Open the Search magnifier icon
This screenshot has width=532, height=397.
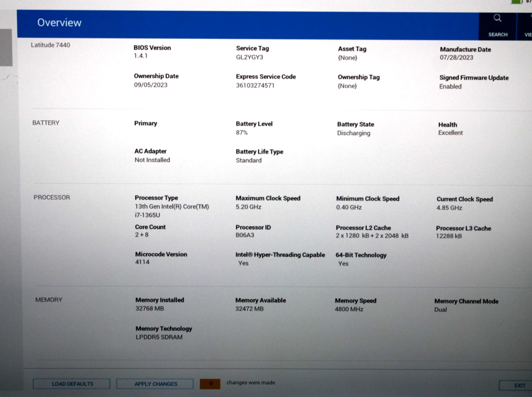tap(498, 18)
